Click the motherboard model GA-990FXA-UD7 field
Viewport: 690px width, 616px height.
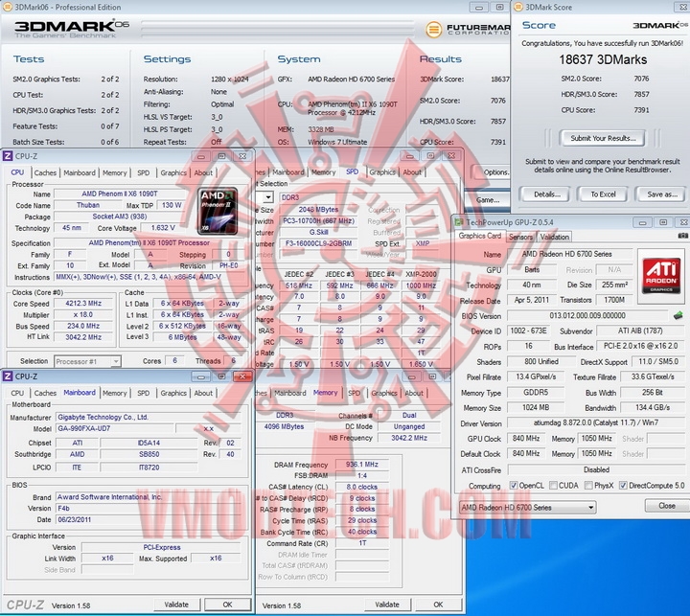click(115, 428)
